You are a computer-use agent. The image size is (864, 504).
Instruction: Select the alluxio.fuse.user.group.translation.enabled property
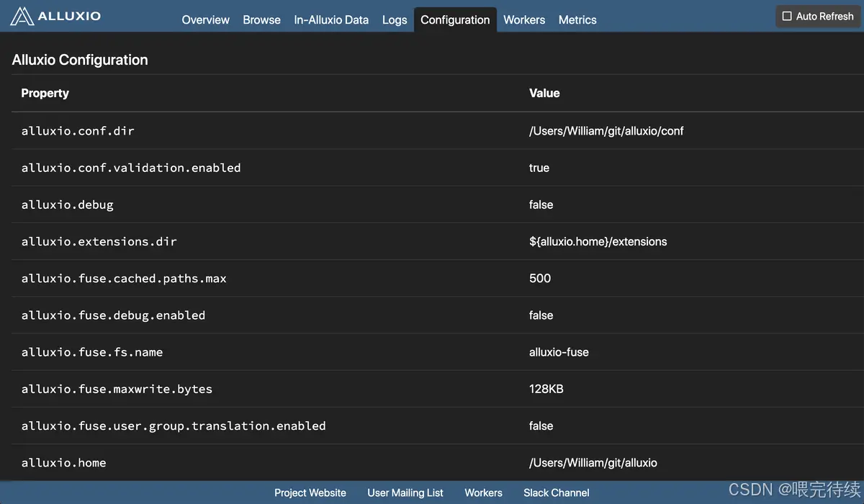[174, 426]
